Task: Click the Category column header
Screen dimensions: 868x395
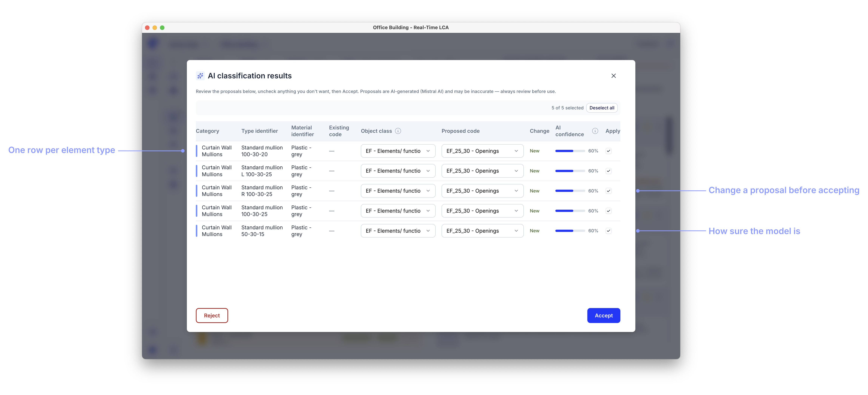Action: pyautogui.click(x=207, y=131)
